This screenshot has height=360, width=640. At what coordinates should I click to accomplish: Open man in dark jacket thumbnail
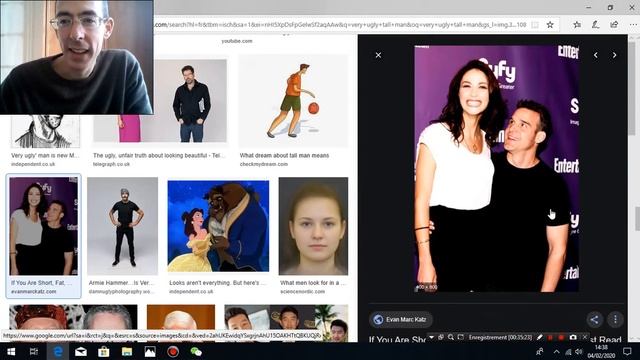coord(160,101)
